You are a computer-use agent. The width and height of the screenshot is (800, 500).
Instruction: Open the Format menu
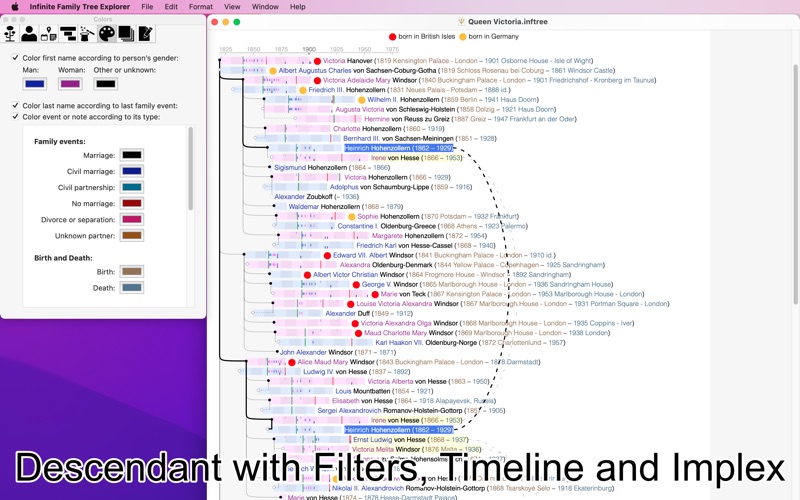coord(201,7)
